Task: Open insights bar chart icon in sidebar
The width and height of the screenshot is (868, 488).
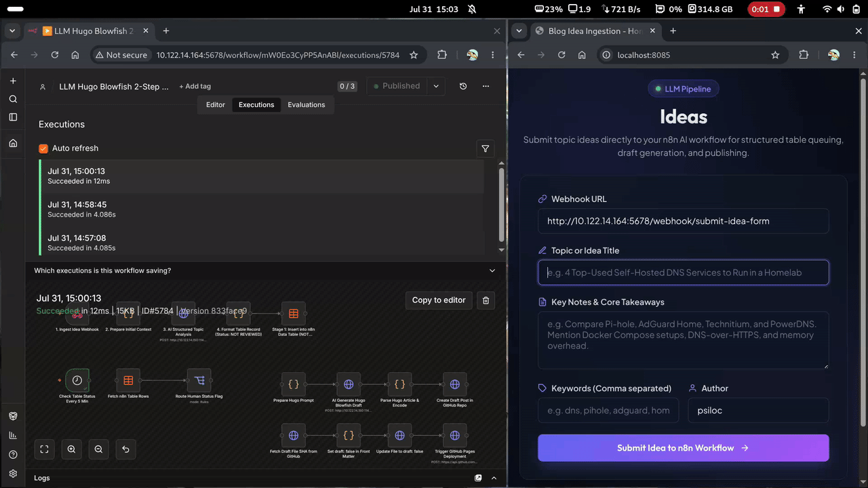Action: point(13,435)
